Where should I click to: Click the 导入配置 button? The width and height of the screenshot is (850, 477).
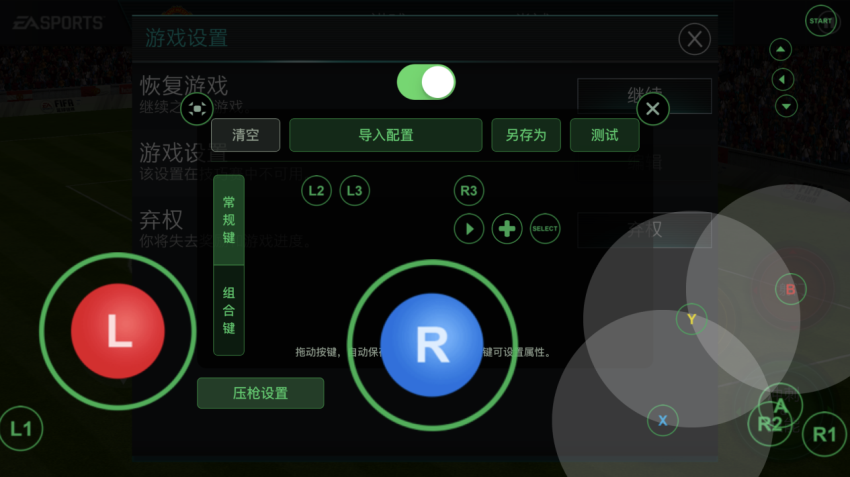click(x=385, y=135)
